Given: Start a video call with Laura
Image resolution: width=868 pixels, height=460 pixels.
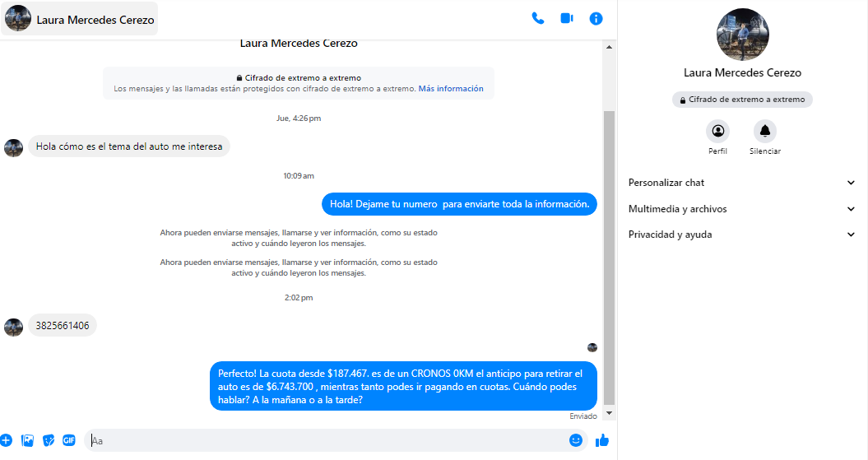Looking at the screenshot, I should click(x=566, y=18).
